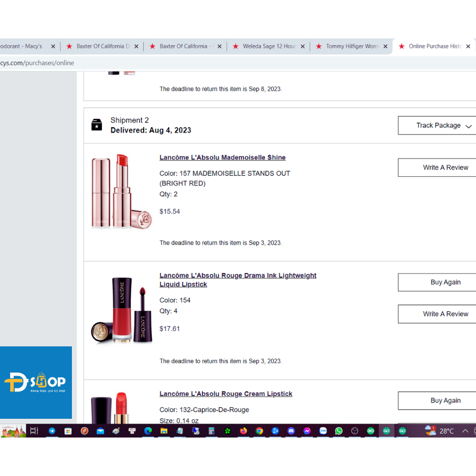Switch to the Tommy Hilfiger Women tab
The height and width of the screenshot is (476, 476).
(x=351, y=46)
